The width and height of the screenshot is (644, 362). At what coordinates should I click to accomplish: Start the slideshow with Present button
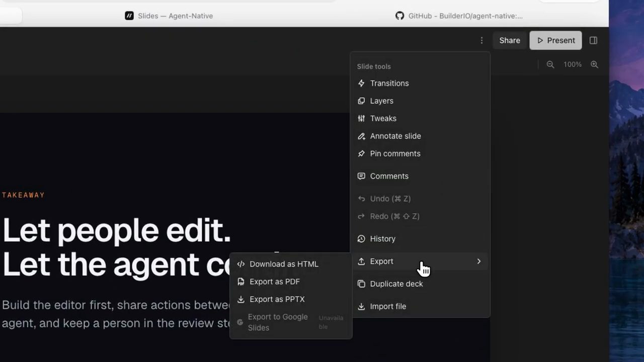pos(555,40)
